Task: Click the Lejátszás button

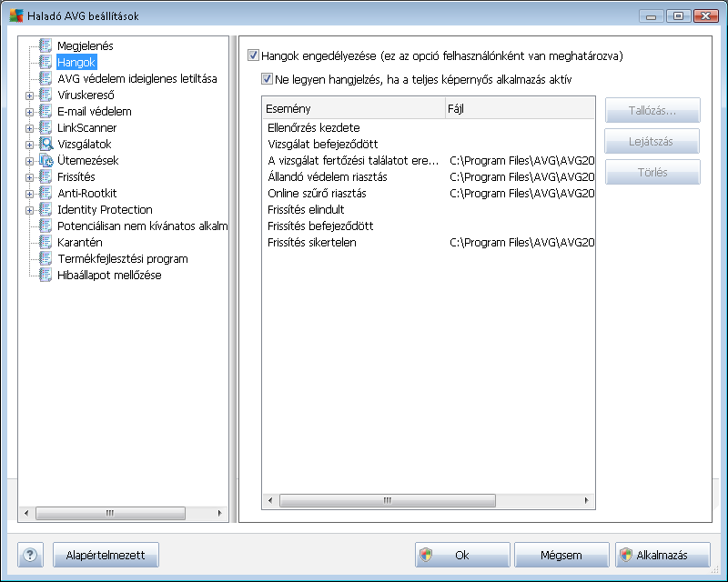Action: pyautogui.click(x=652, y=141)
